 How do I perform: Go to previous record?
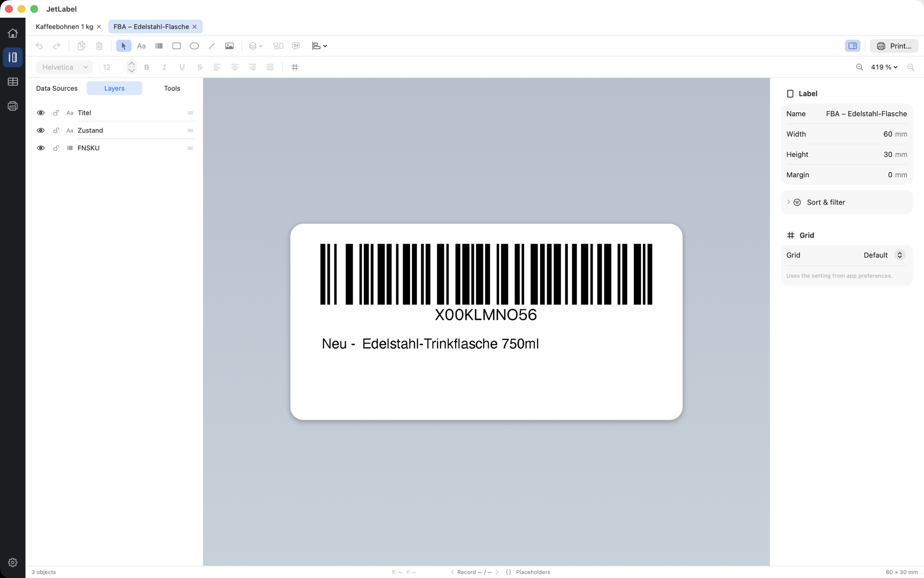click(x=452, y=572)
